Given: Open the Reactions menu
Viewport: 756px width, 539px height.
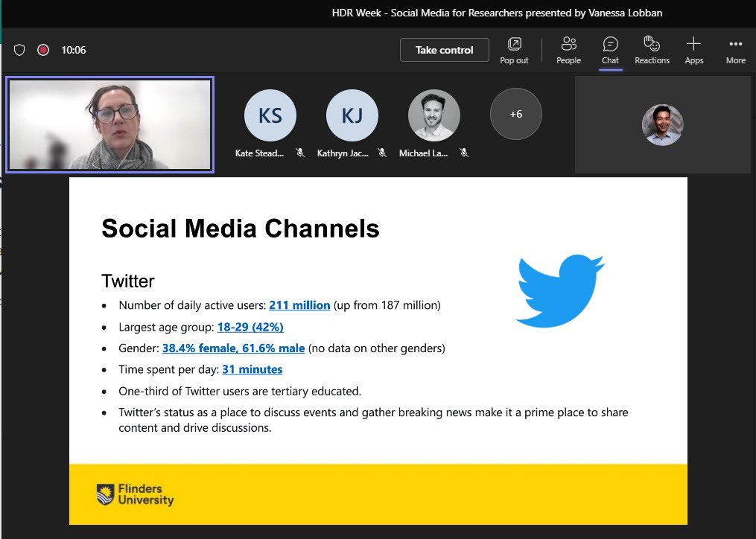Looking at the screenshot, I should [x=652, y=50].
